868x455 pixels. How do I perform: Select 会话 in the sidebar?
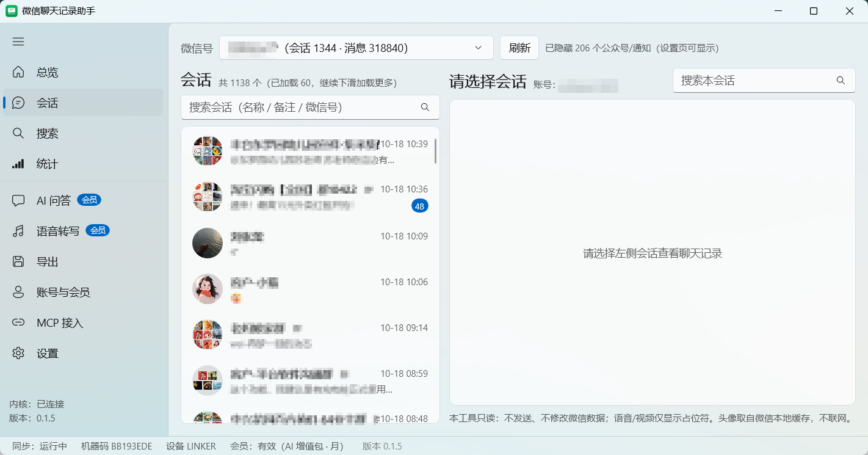tap(83, 103)
